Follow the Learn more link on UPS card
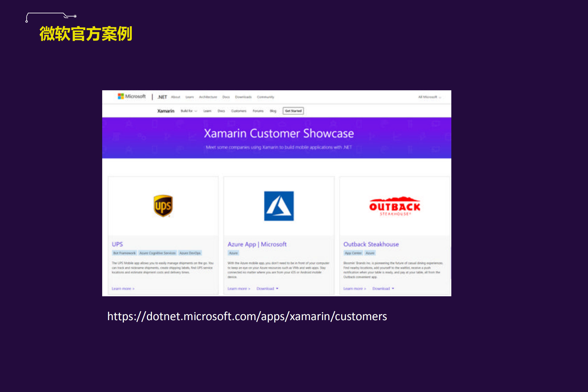Image resolution: width=588 pixels, height=392 pixels. click(x=123, y=288)
